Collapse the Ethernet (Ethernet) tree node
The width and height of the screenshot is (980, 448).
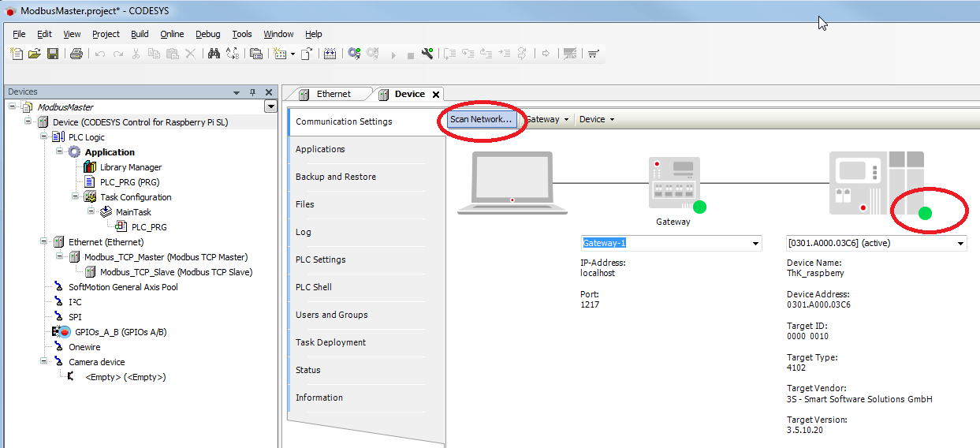click(x=45, y=242)
